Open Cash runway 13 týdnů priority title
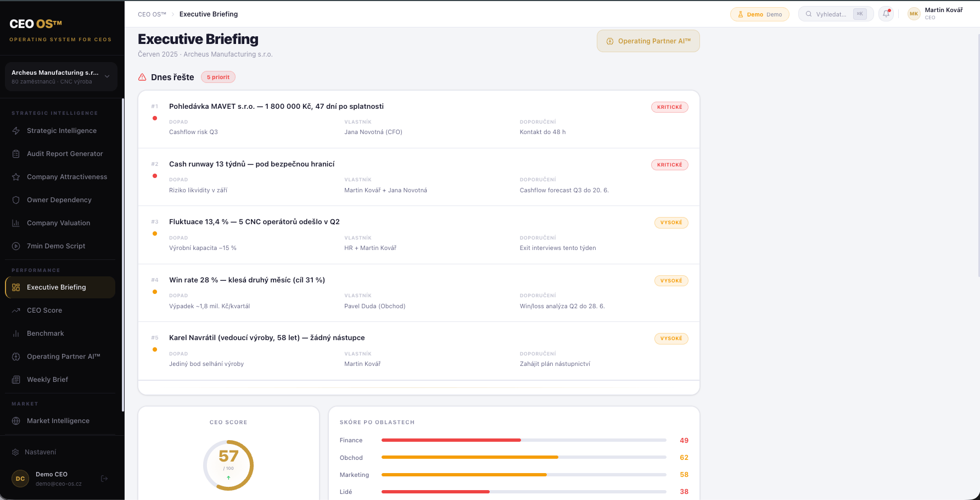The height and width of the screenshot is (500, 980). tap(252, 164)
